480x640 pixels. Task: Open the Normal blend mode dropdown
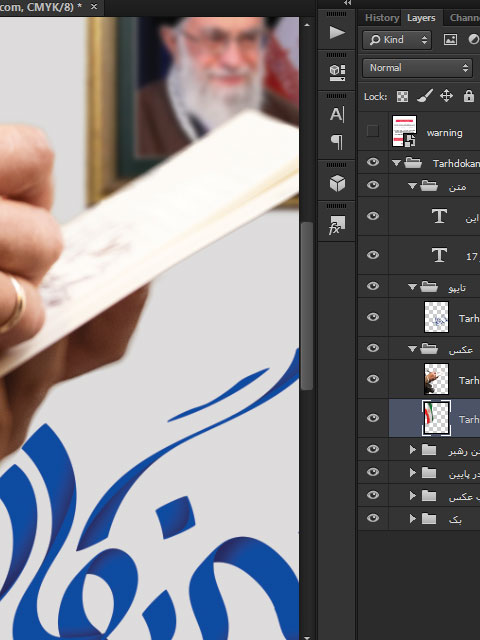point(417,68)
